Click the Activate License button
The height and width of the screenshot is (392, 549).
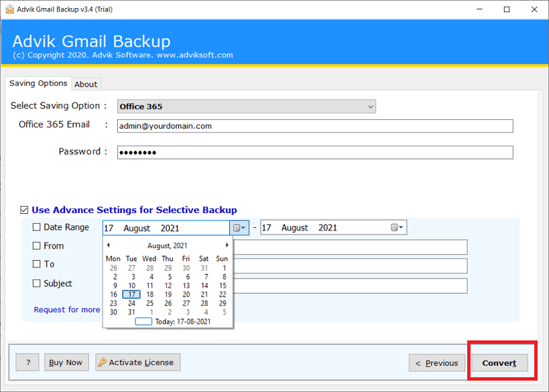pyautogui.click(x=138, y=363)
